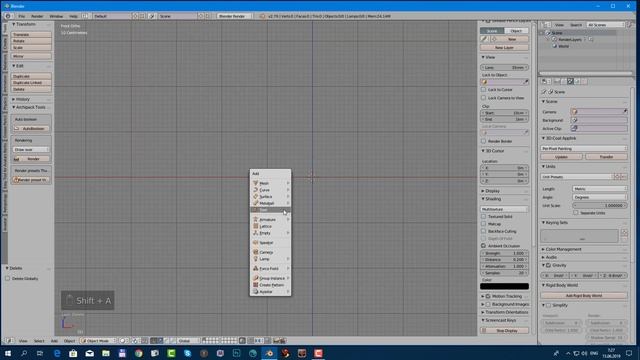Image resolution: width=640 pixels, height=360 pixels.
Task: Choose Armature in the Add menu
Action: [x=270, y=220]
